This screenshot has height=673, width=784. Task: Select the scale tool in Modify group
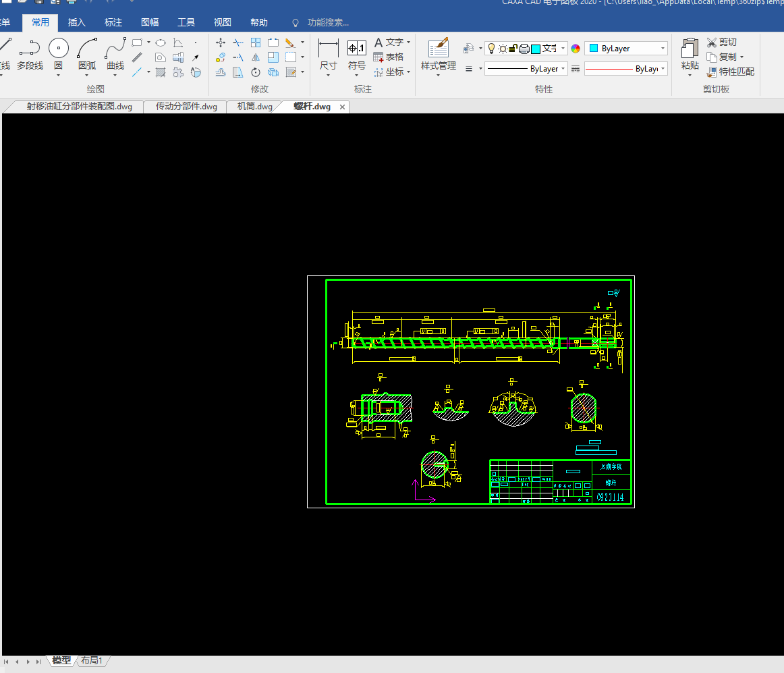point(273,57)
